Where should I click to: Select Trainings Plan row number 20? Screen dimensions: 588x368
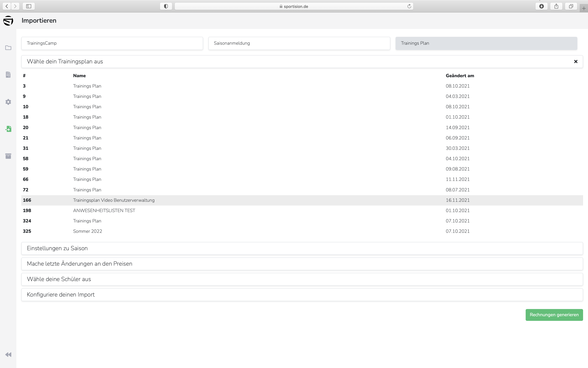coord(302,127)
